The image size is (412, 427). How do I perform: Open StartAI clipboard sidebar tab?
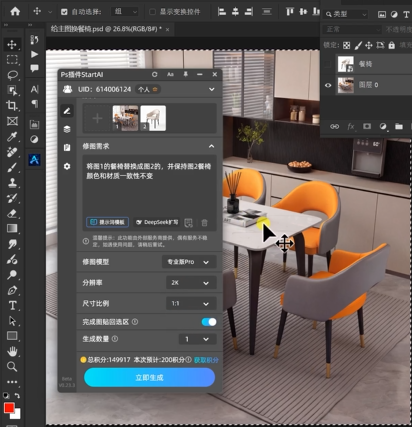pos(67,148)
